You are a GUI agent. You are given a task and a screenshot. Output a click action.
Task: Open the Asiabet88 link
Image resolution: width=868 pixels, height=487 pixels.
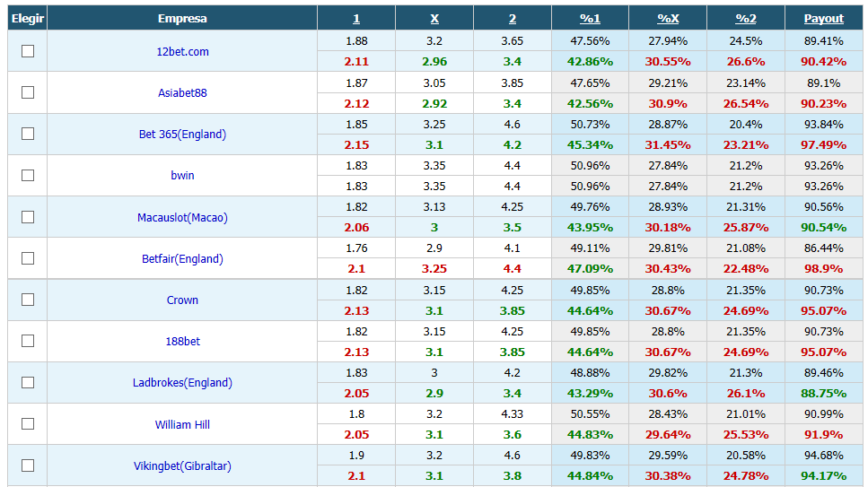[183, 93]
